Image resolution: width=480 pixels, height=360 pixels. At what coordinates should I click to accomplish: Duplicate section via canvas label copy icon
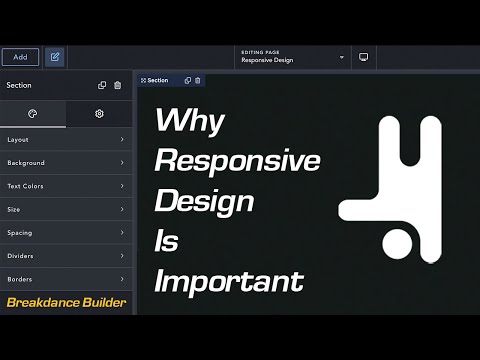[x=188, y=80]
